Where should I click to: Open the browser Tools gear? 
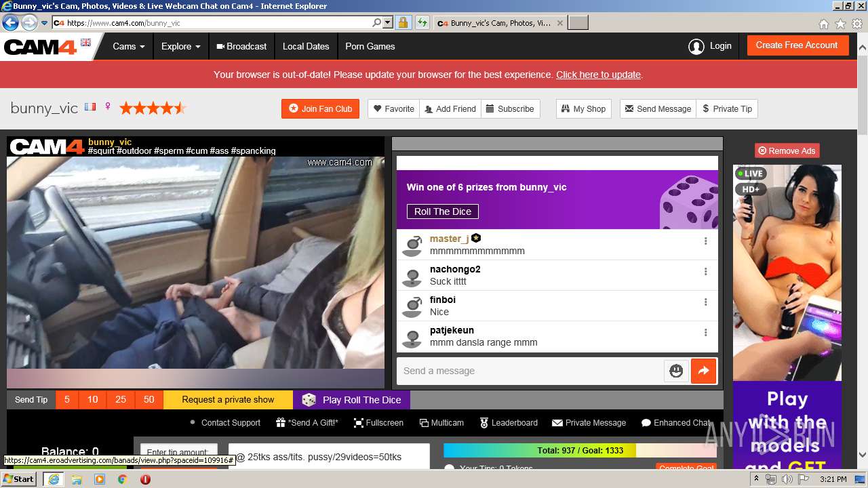pyautogui.click(x=857, y=24)
